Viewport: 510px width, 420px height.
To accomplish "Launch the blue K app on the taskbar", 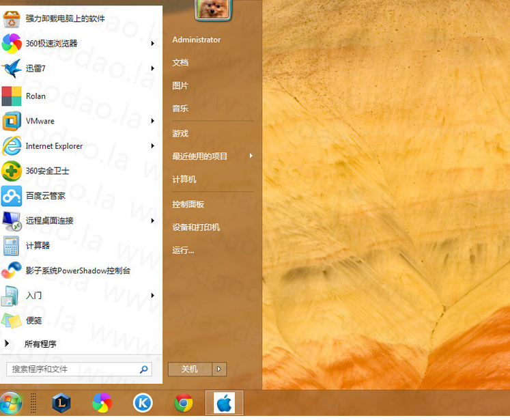I will tap(143, 403).
